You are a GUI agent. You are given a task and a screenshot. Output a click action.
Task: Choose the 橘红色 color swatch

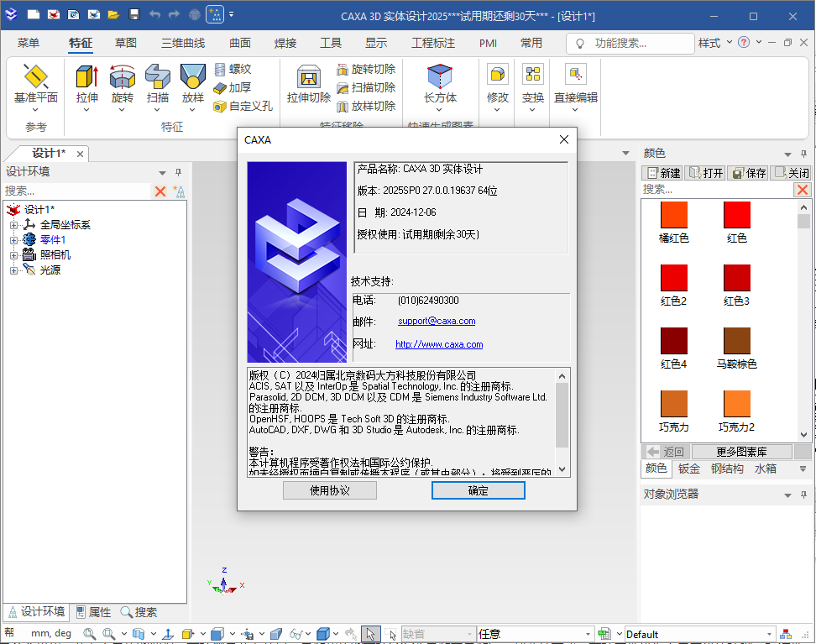click(x=674, y=215)
